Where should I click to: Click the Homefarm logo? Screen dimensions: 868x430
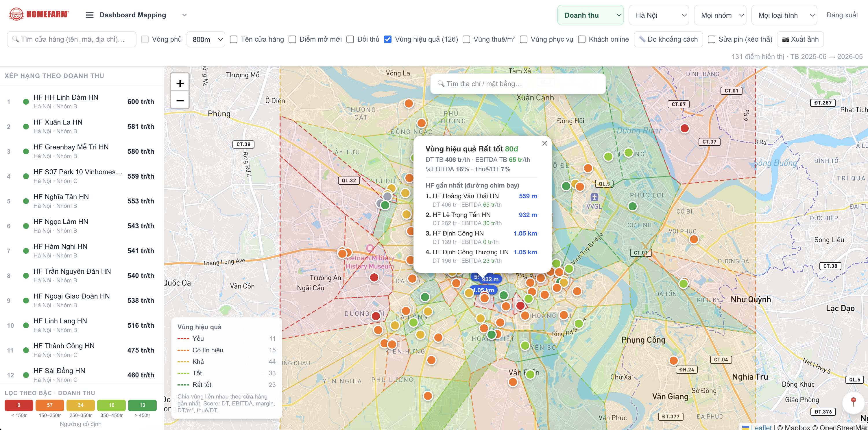[39, 14]
